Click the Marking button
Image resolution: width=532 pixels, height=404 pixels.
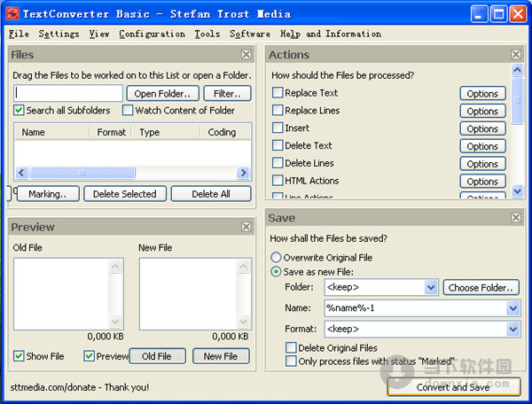click(x=48, y=194)
